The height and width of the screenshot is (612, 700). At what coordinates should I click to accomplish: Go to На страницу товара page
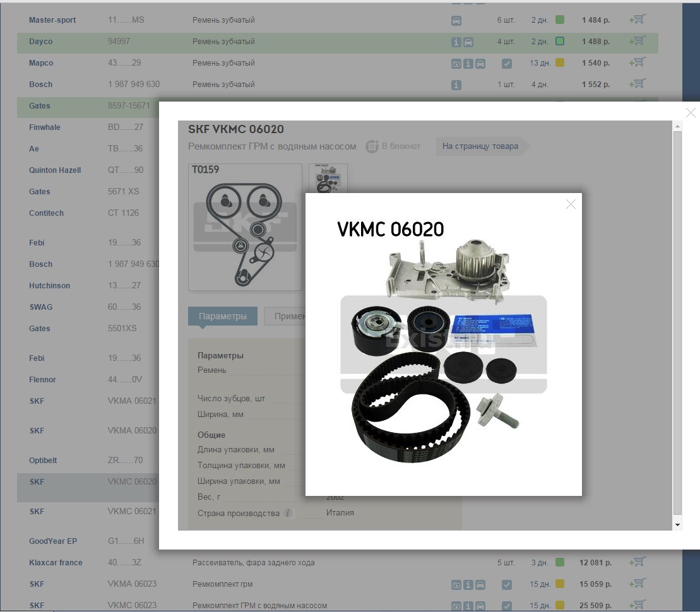click(x=482, y=146)
